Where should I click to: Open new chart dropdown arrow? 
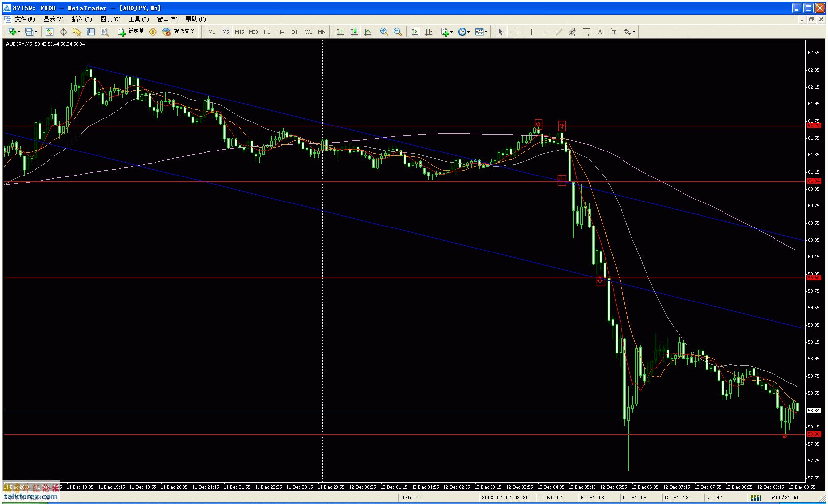19,32
